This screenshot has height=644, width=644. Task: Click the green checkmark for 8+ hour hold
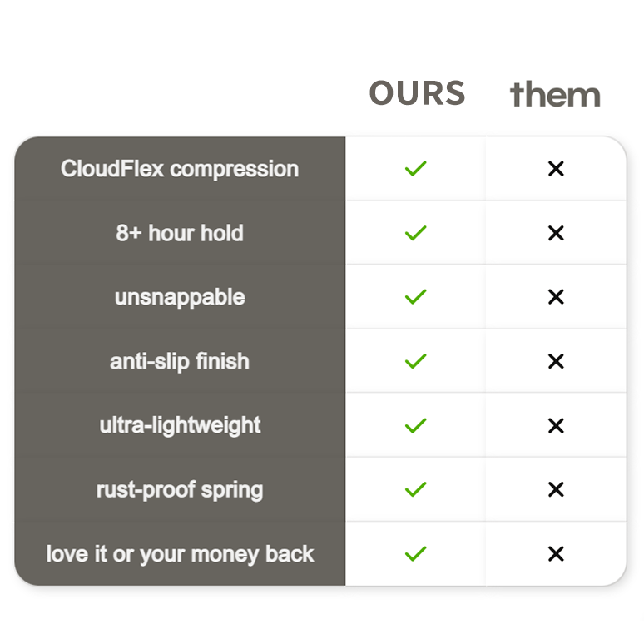[x=415, y=233]
